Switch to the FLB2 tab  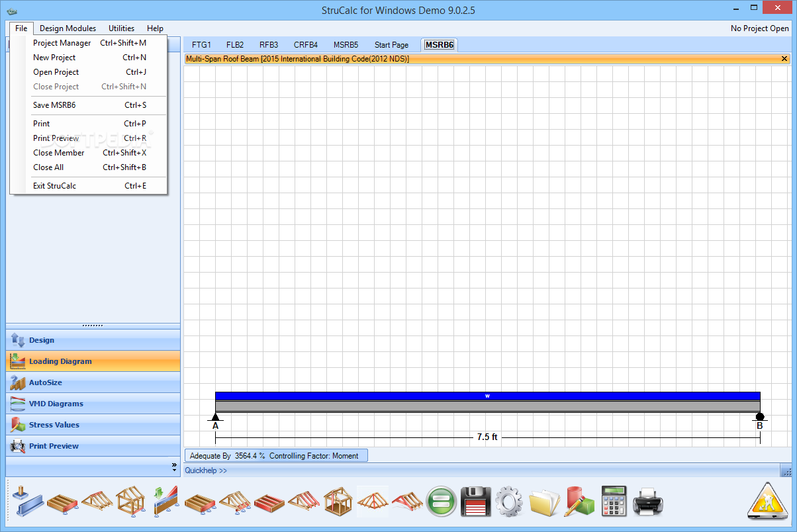(x=235, y=45)
